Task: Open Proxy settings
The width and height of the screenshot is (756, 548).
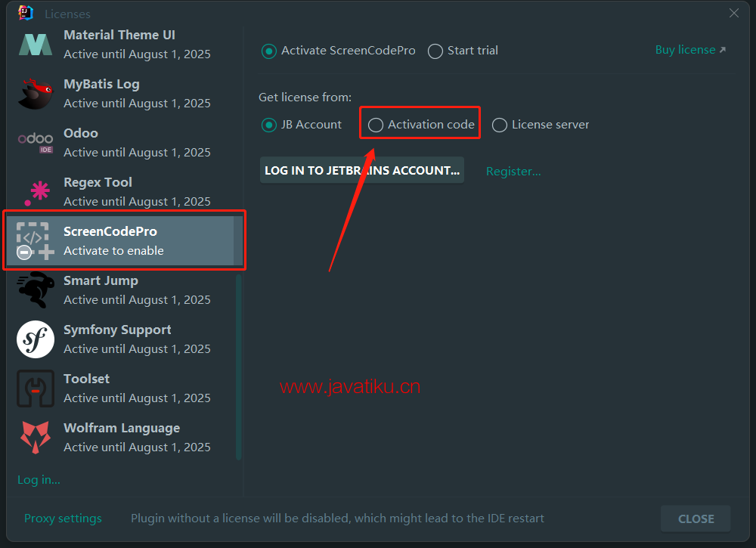Action: 64,519
